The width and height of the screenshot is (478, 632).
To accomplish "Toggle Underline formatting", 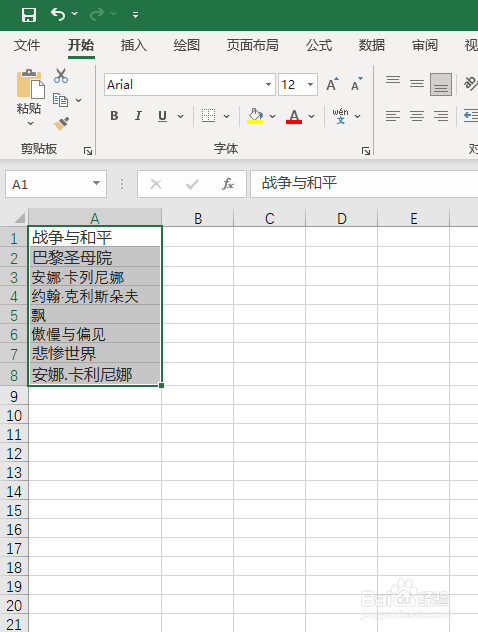I will (x=162, y=116).
